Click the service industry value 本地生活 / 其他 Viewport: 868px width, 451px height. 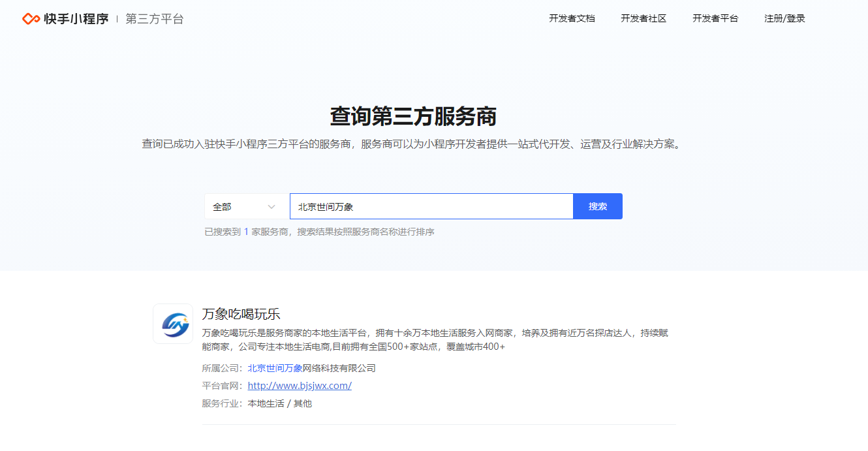[x=280, y=403]
